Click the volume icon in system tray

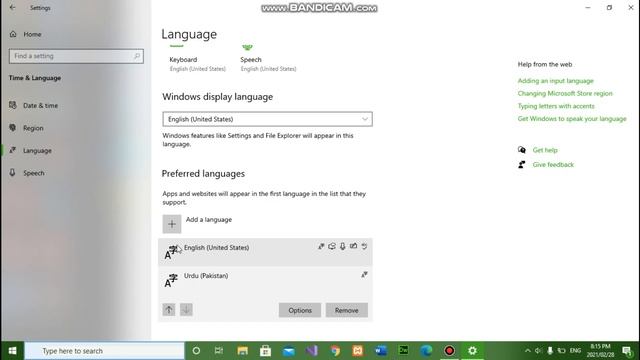[x=538, y=351]
